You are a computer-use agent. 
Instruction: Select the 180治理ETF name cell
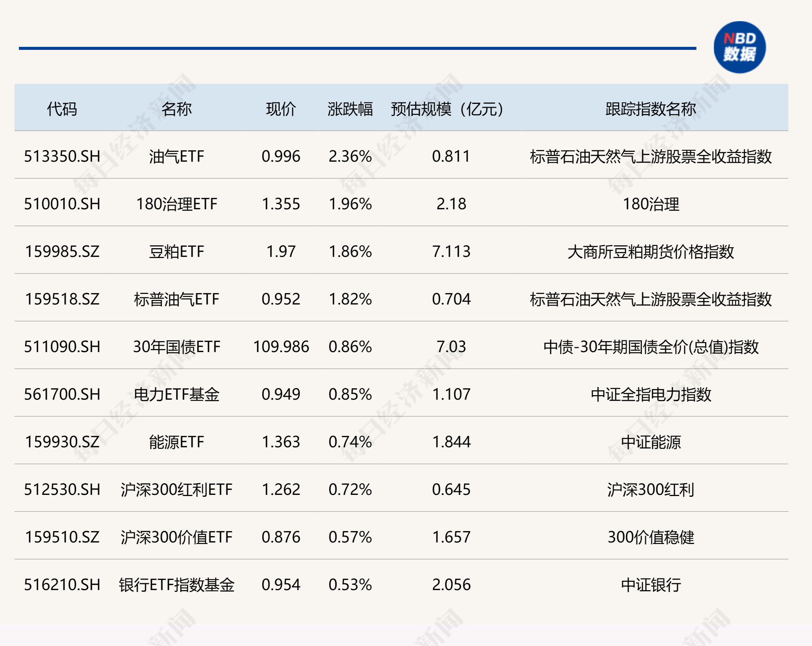tap(176, 204)
